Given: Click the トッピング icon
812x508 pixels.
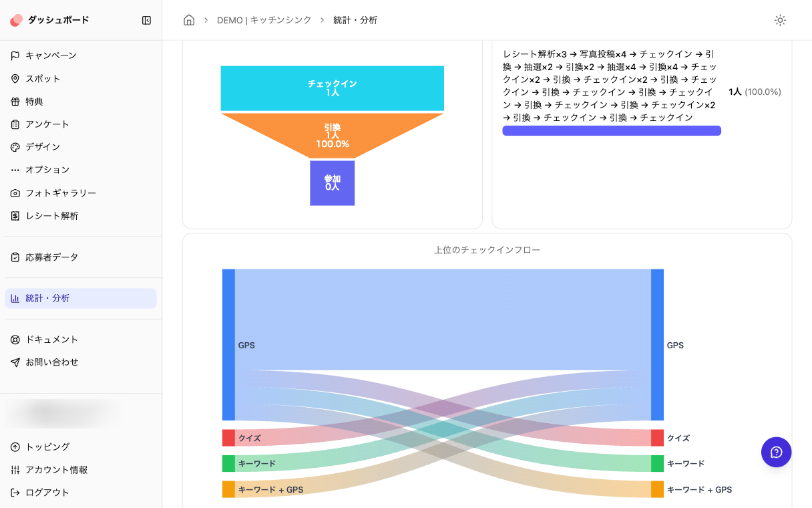Looking at the screenshot, I should coord(15,447).
